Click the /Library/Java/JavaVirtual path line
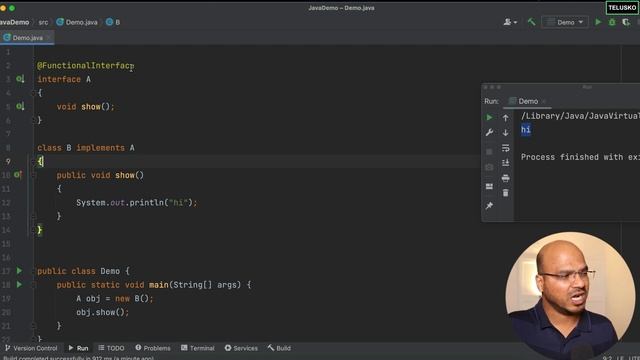The height and width of the screenshot is (360, 640). pyautogui.click(x=580, y=116)
